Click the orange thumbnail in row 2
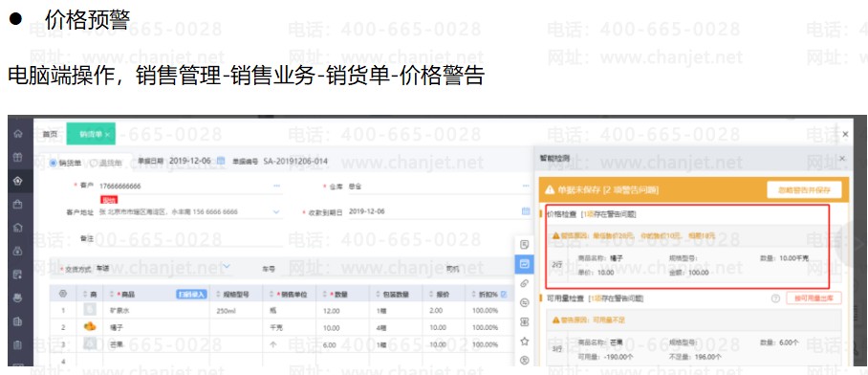The width and height of the screenshot is (868, 375). (90, 327)
